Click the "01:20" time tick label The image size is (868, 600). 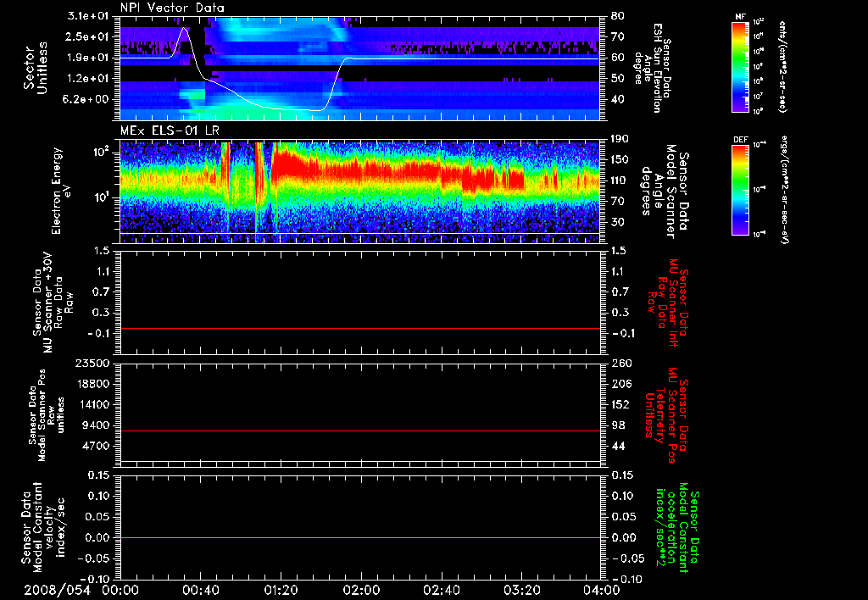pyautogui.click(x=281, y=591)
